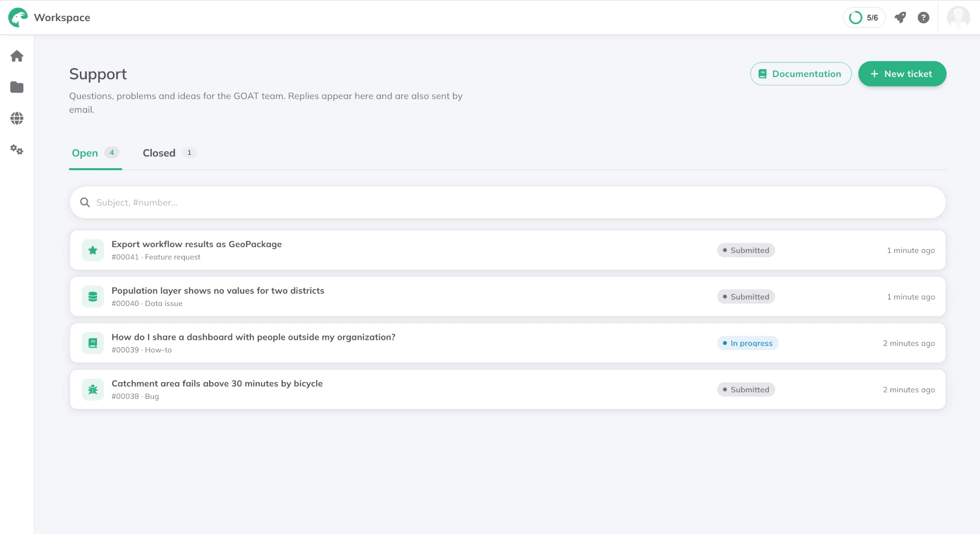This screenshot has height=534, width=980.
Task: Click the search magnifier icon
Action: (85, 203)
